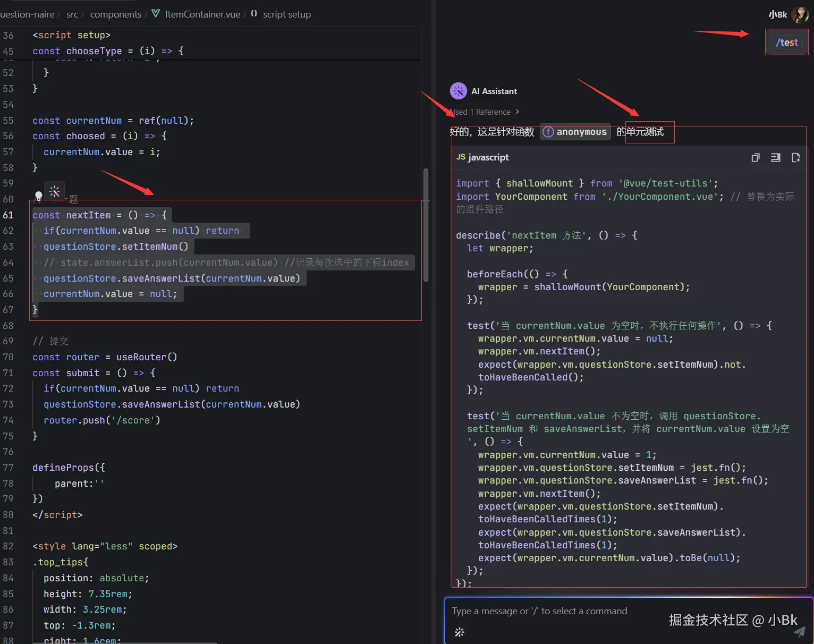
Task: Open the anonymous function reference chip
Action: point(575,132)
